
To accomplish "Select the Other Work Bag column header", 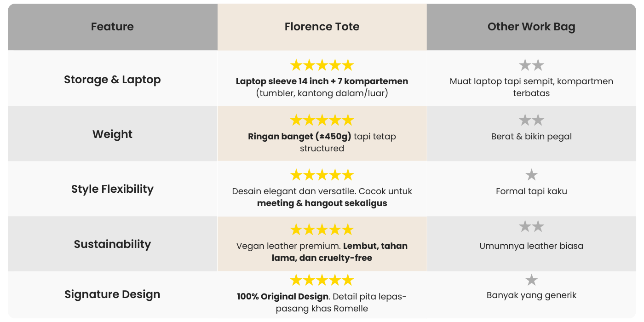I will [531, 27].
